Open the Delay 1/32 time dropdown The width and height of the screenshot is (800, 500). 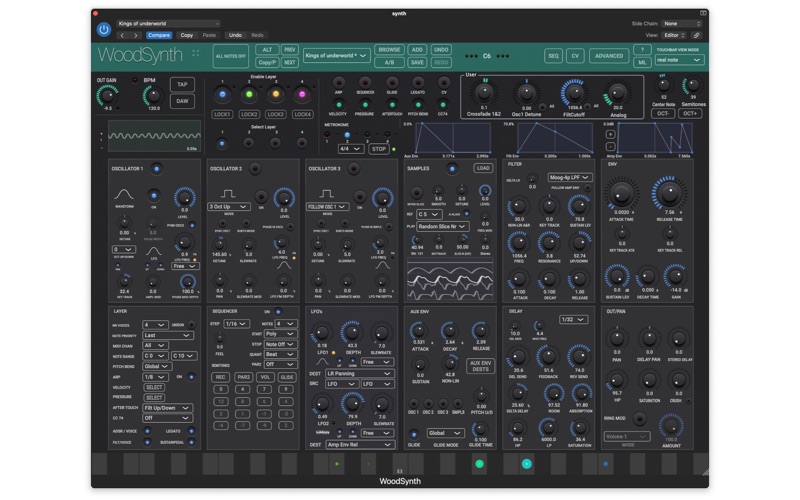coord(572,319)
